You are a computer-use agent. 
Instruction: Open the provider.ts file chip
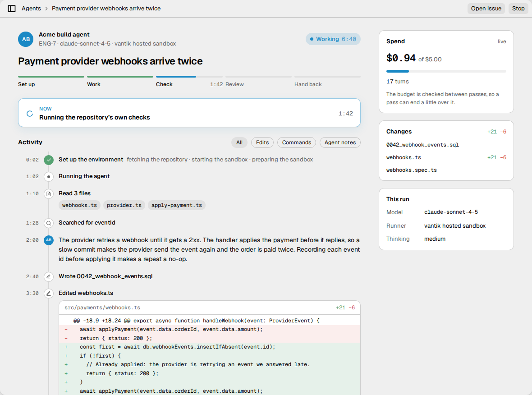click(124, 205)
